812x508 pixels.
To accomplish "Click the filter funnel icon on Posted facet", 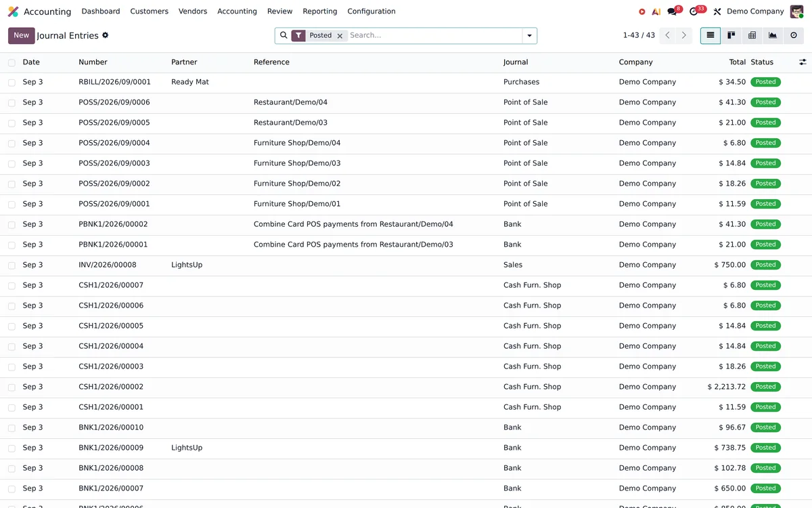I will click(x=298, y=36).
